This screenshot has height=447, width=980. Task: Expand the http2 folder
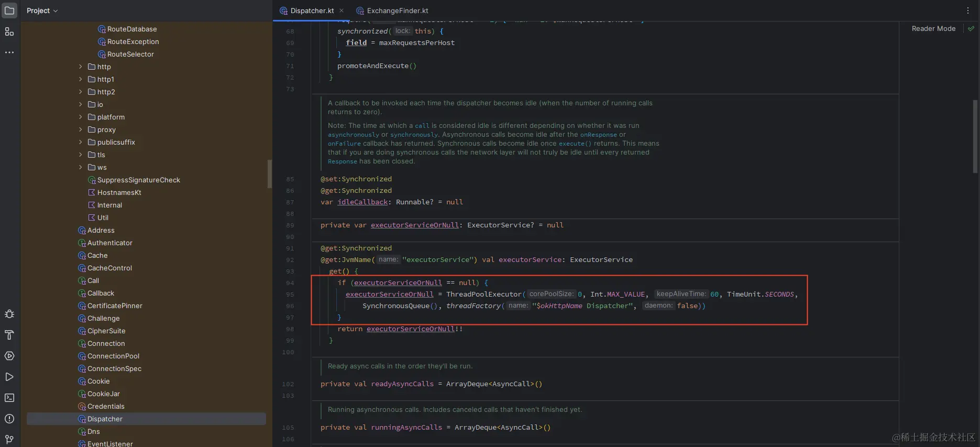pyautogui.click(x=80, y=92)
